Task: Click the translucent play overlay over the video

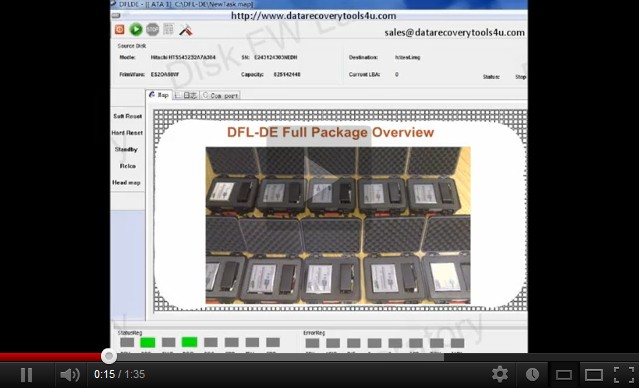Action: pyautogui.click(x=319, y=178)
